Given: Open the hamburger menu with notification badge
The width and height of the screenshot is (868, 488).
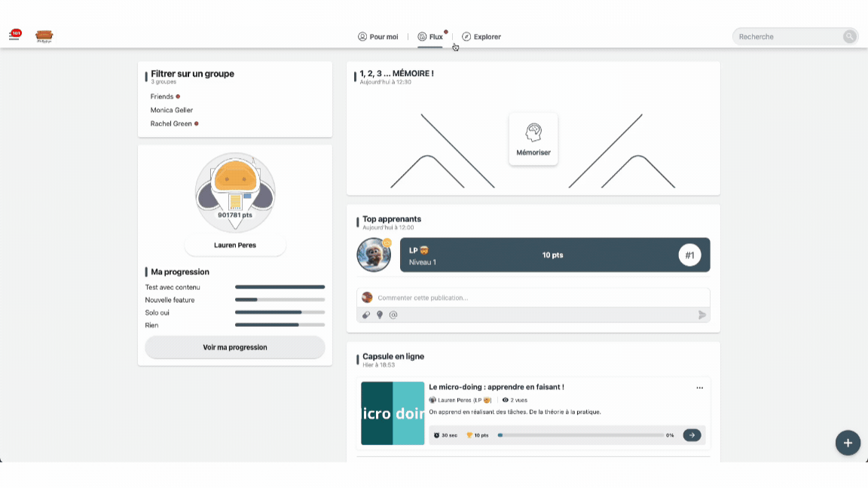Looking at the screenshot, I should point(14,35).
